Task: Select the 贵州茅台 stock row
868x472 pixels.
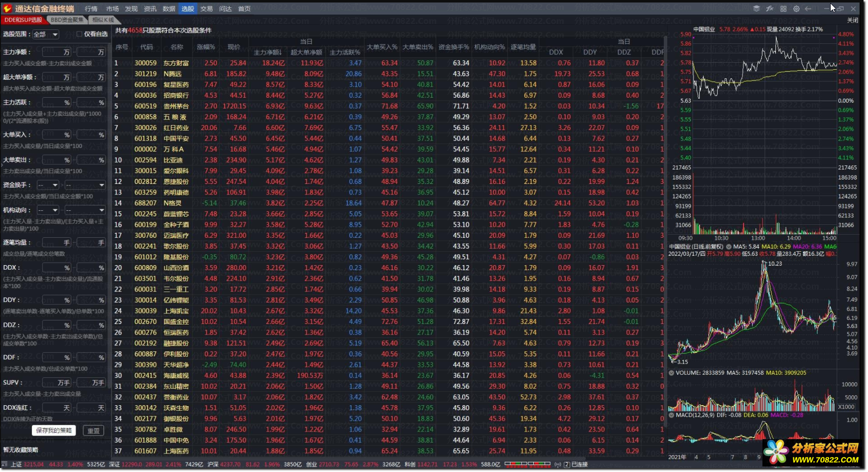Action: [x=388, y=106]
